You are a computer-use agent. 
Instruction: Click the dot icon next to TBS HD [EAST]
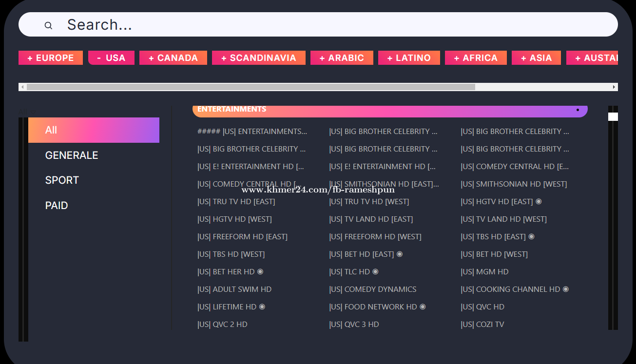tap(531, 236)
